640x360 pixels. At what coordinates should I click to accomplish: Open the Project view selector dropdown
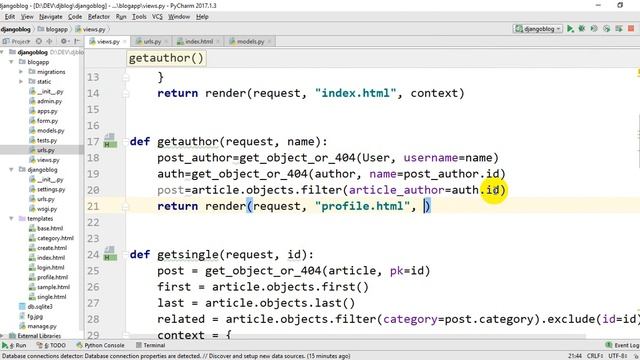pyautogui.click(x=17, y=41)
